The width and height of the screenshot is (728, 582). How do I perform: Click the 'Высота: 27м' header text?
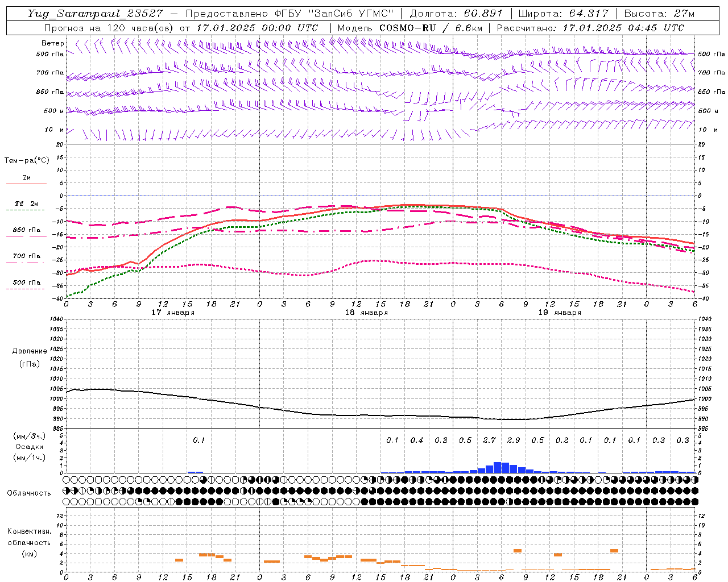[659, 14]
